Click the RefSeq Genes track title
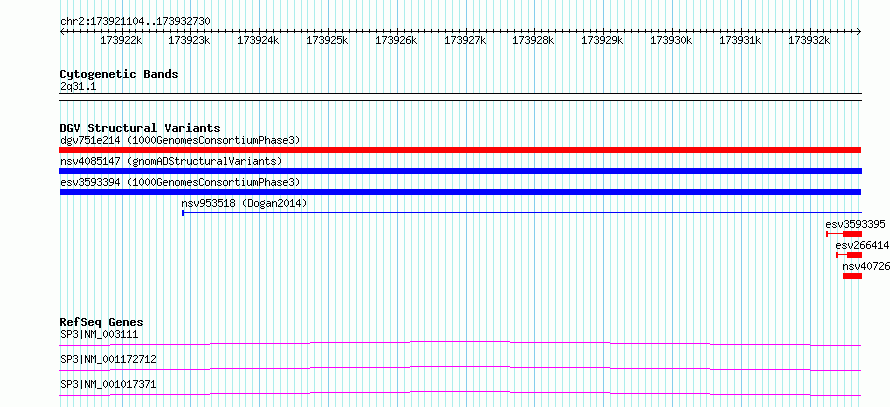890x407 pixels. 101,322
